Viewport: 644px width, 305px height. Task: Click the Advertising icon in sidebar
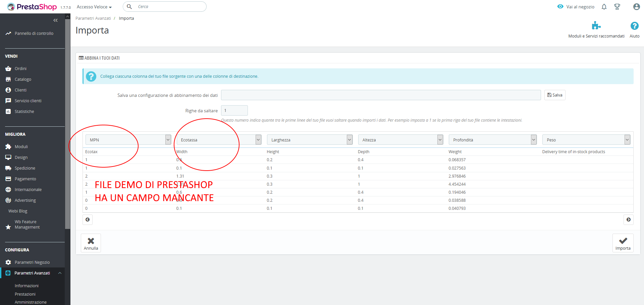8,200
